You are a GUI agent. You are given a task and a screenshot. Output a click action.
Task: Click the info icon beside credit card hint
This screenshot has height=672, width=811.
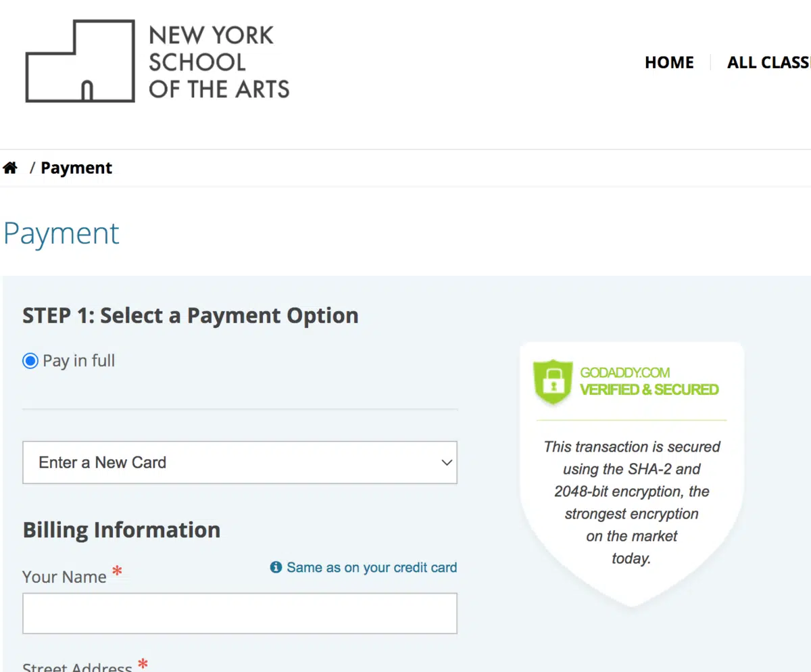[276, 567]
